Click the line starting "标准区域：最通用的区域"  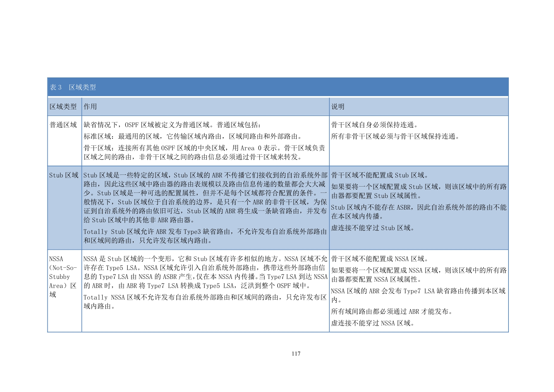coord(193,137)
